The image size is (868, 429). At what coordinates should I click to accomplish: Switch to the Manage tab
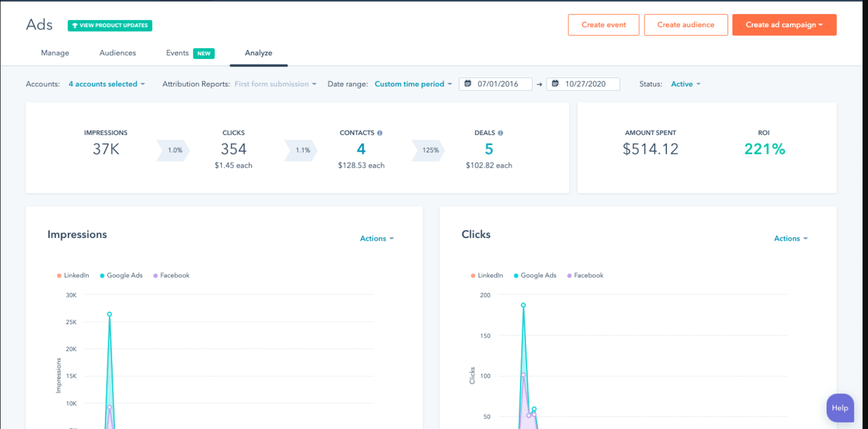pos(55,53)
